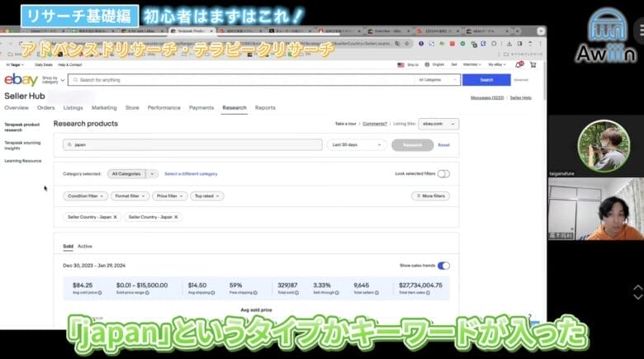
Task: Expand the Watchlist menu
Action: click(472, 64)
